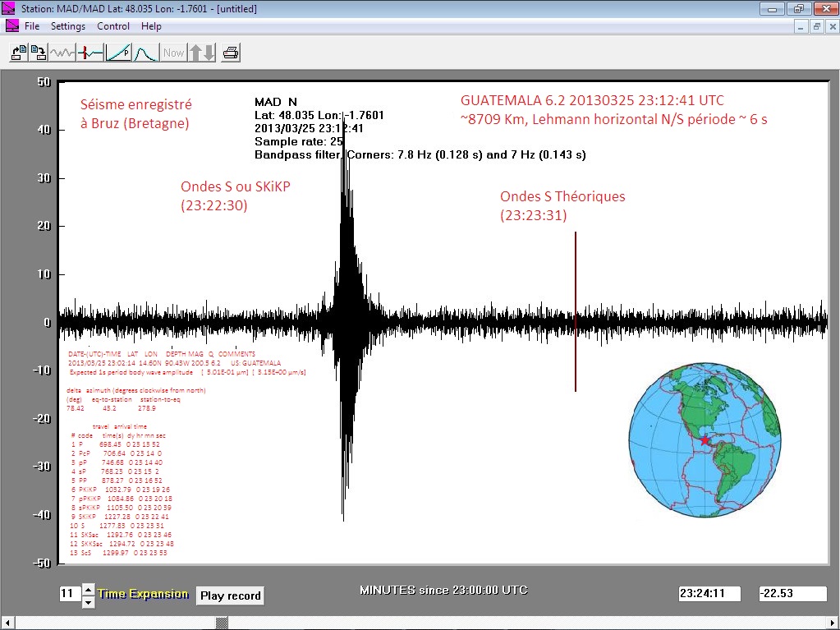
Task: Click the 23:24:11 time readout field
Action: coord(709,593)
